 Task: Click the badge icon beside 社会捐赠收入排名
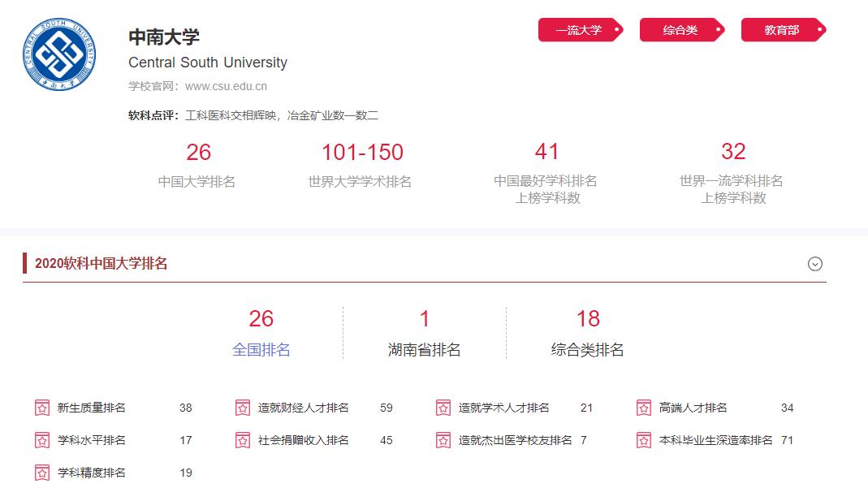(242, 440)
